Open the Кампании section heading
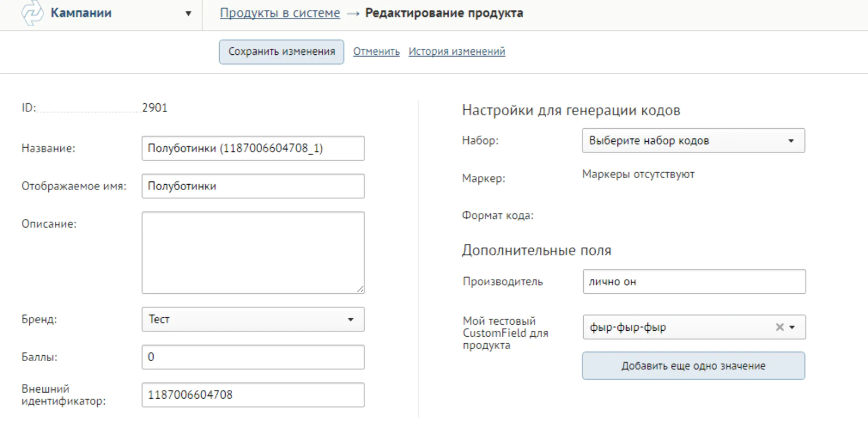Viewport: 868px width, 422px height. click(81, 13)
